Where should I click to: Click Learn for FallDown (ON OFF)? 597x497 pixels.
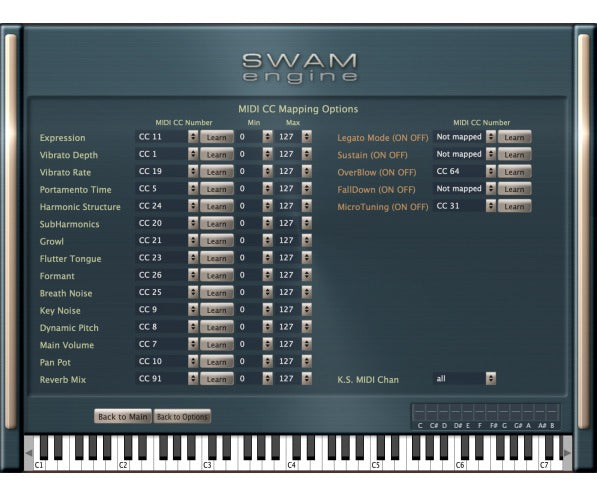(x=514, y=189)
